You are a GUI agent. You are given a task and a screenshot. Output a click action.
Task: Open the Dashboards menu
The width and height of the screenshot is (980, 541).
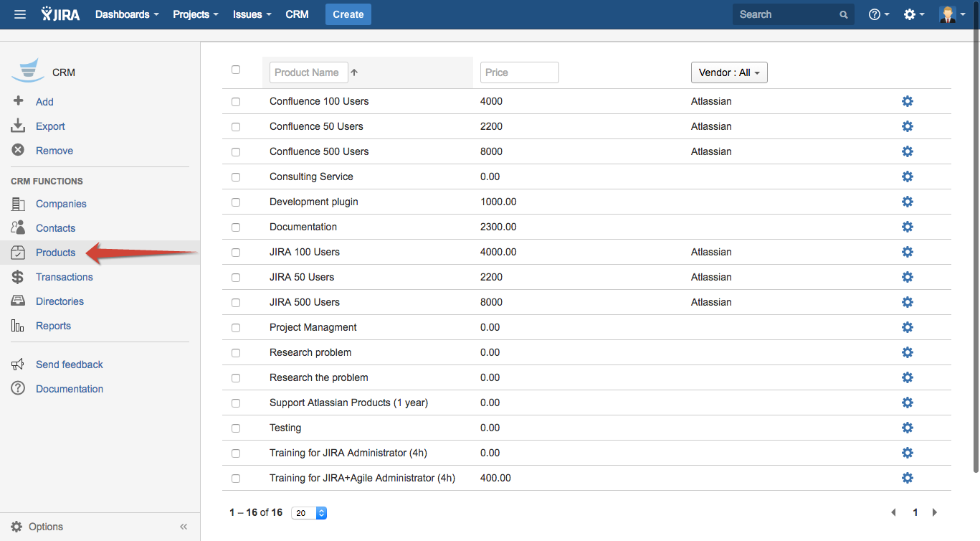[x=127, y=14]
